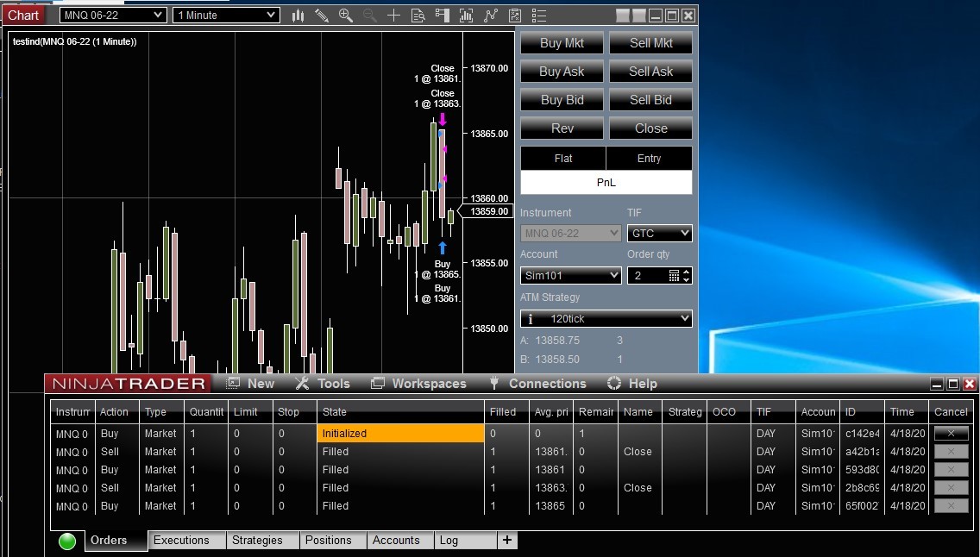The image size is (980, 557).
Task: Open the ATM Strategy 120tick dropdown
Action: pos(606,318)
